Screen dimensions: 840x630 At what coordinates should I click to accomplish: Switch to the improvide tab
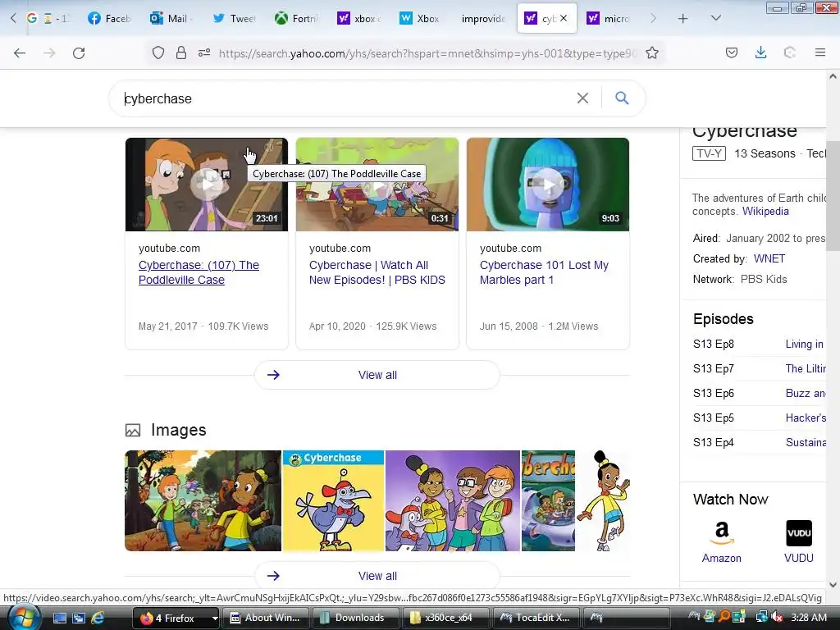pyautogui.click(x=483, y=19)
